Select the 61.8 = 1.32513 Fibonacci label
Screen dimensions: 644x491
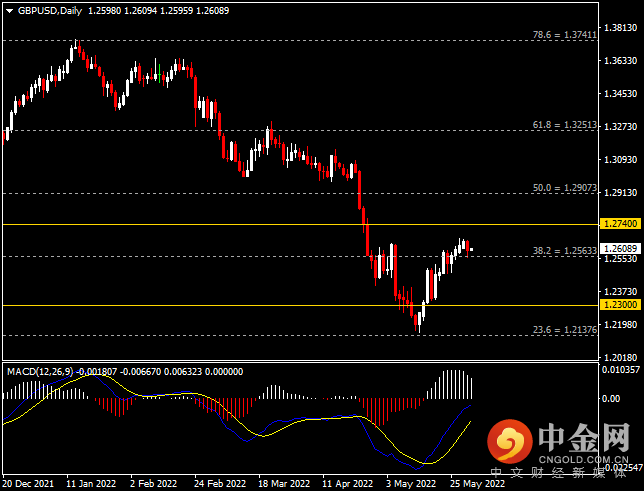click(565, 125)
